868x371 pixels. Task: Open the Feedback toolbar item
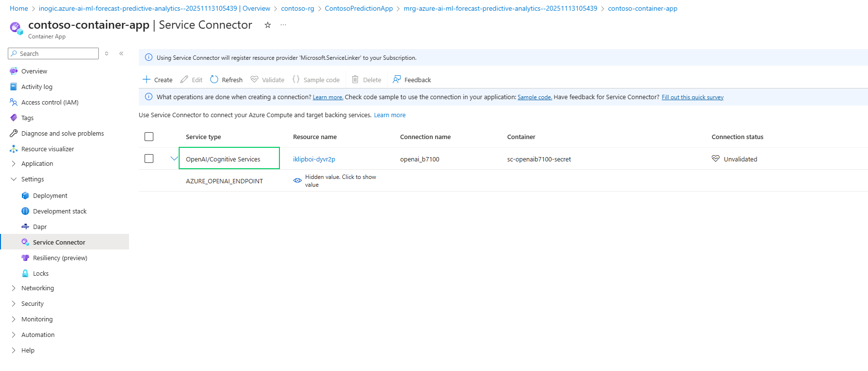pyautogui.click(x=412, y=80)
